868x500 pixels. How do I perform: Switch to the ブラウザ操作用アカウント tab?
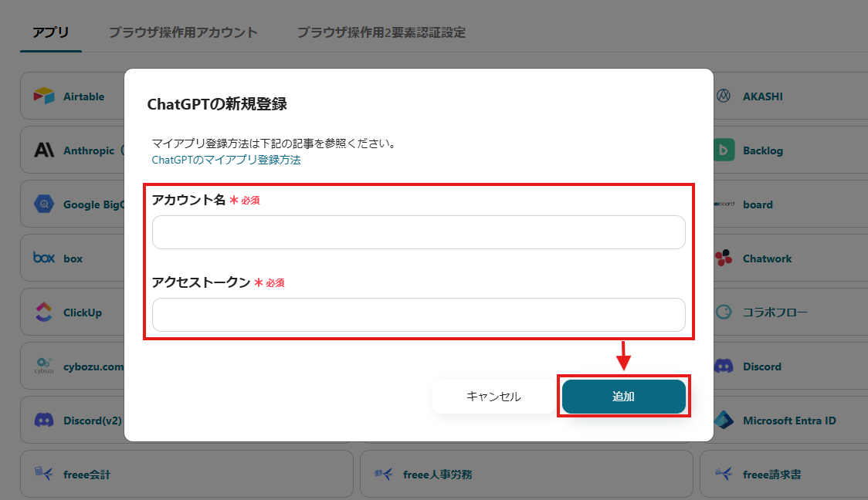[184, 32]
